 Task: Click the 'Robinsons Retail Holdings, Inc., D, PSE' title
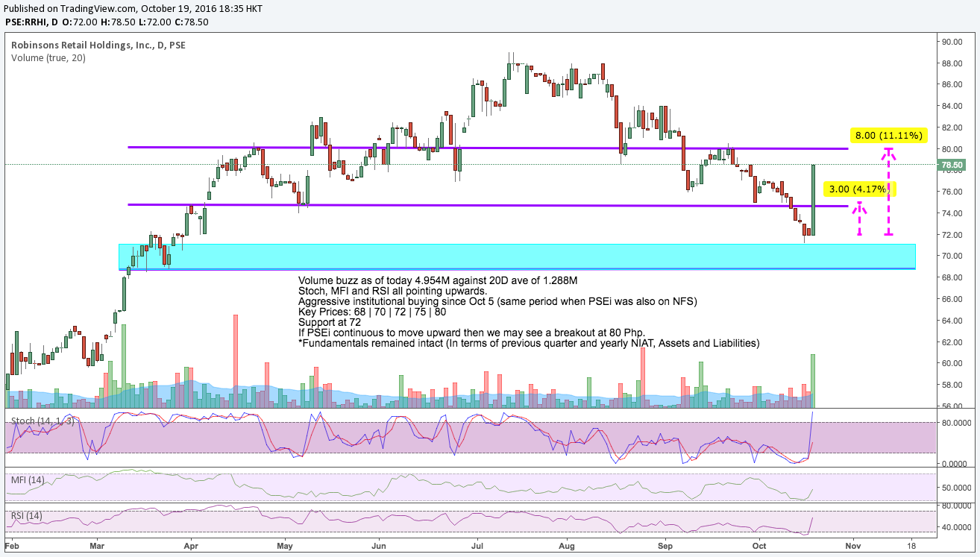pyautogui.click(x=98, y=45)
